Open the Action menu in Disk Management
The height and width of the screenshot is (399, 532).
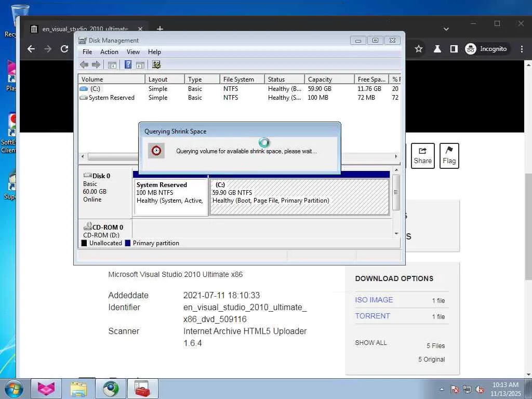tap(109, 52)
